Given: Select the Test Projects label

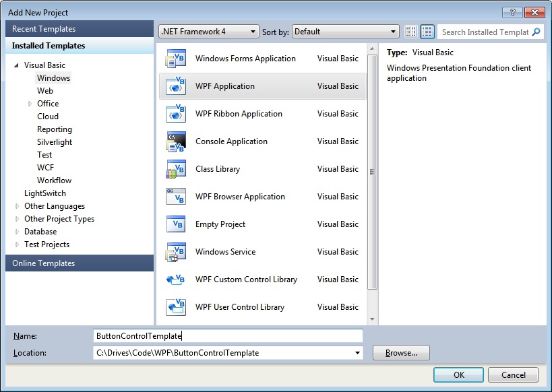Looking at the screenshot, I should [x=47, y=244].
